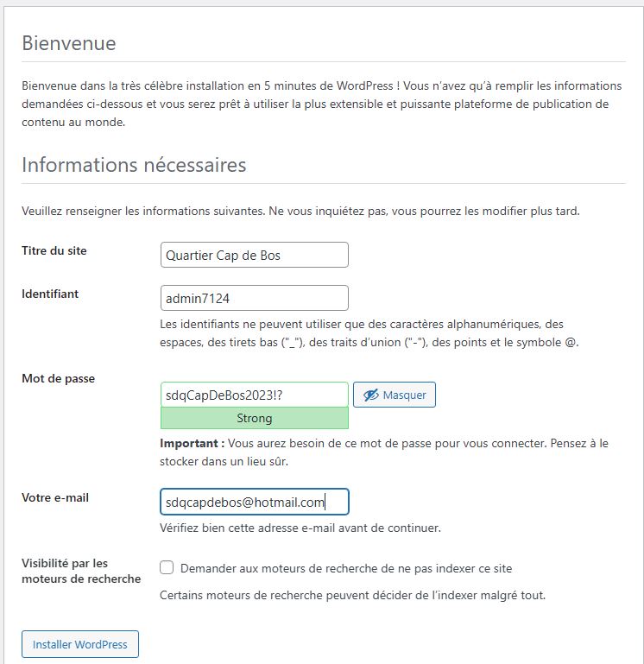The height and width of the screenshot is (664, 644).
Task: Click the crossed-eye icon in Masquer button
Action: [x=370, y=395]
